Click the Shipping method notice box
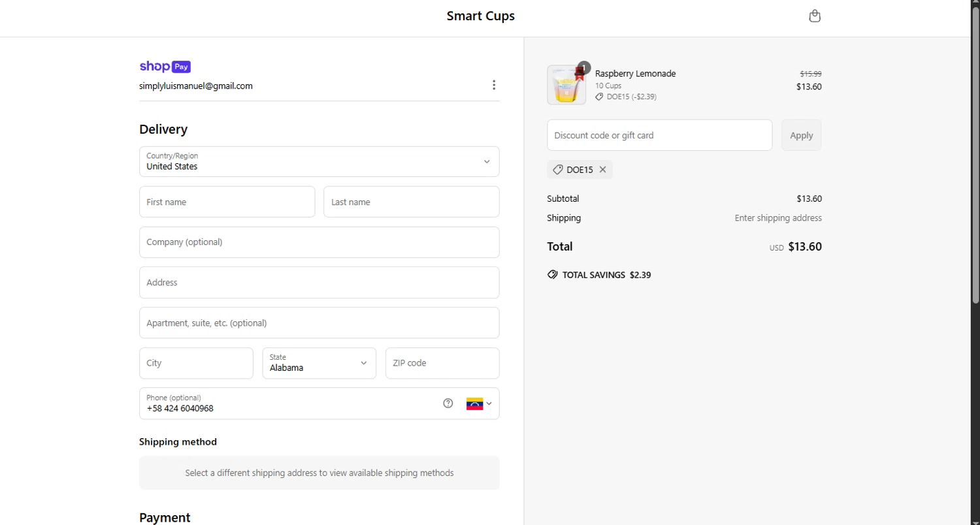Screen dimensions: 980x525 (x=319, y=473)
